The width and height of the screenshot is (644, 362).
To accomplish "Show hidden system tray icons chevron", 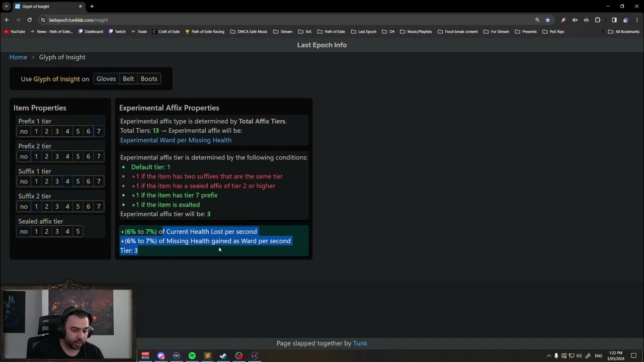I will tap(548, 355).
